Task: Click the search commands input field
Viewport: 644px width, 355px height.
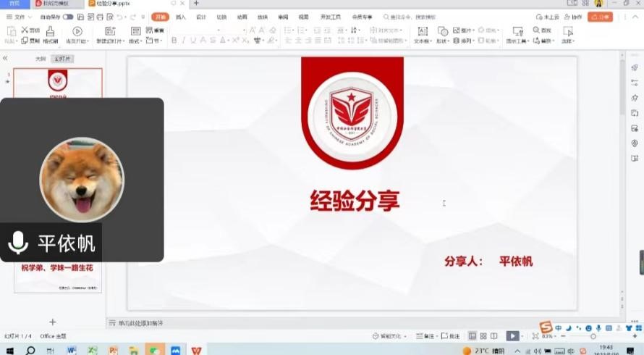Action: 409,17
